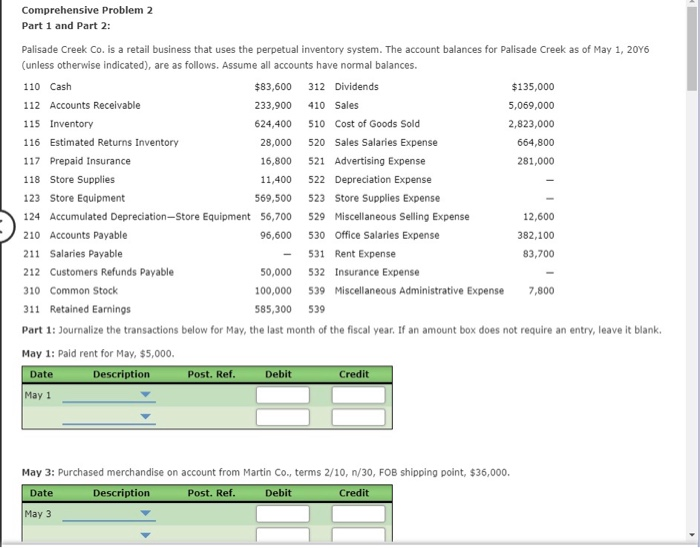Click the $83,600 Cash balance
This screenshot has height=548, width=700.
point(273,87)
